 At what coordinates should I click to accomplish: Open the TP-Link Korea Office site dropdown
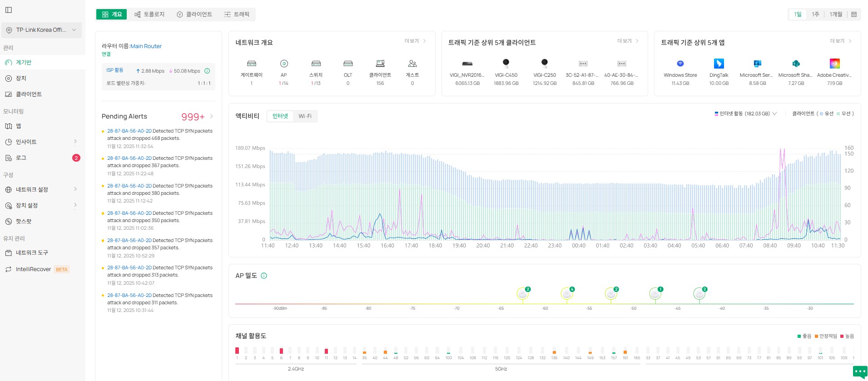coord(42,30)
